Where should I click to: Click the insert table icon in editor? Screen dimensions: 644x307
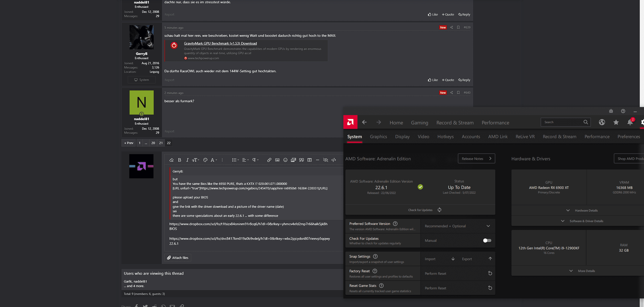[x=309, y=160]
